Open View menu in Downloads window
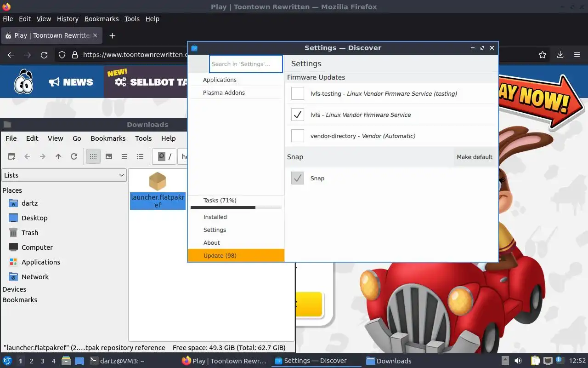This screenshot has height=368, width=588. [56, 138]
